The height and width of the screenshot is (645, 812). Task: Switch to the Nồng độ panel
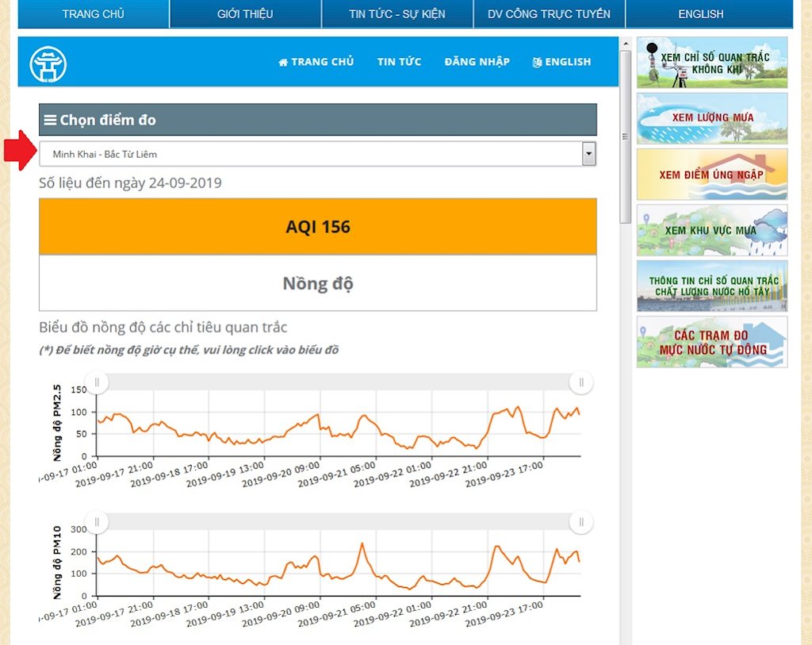(x=317, y=283)
